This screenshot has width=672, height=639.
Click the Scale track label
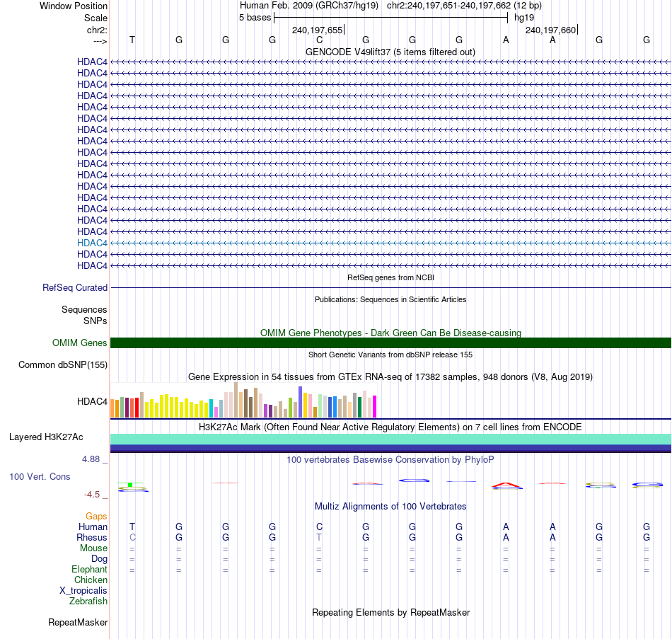point(95,18)
